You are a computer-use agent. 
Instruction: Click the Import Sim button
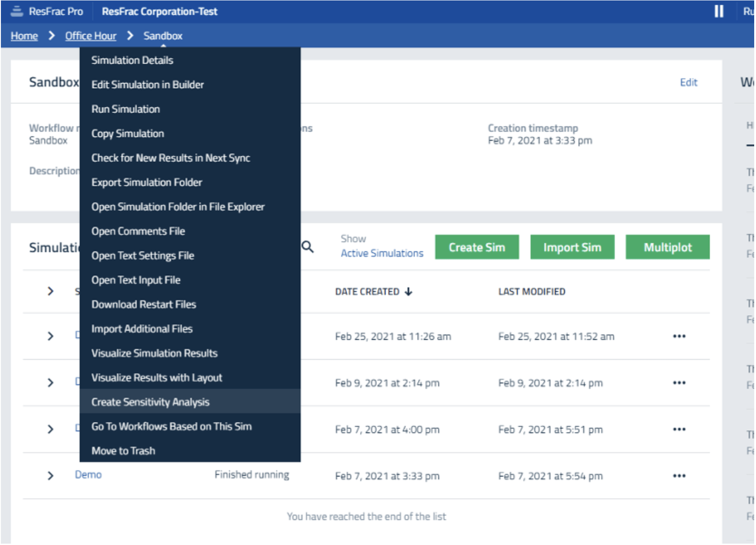click(x=572, y=247)
